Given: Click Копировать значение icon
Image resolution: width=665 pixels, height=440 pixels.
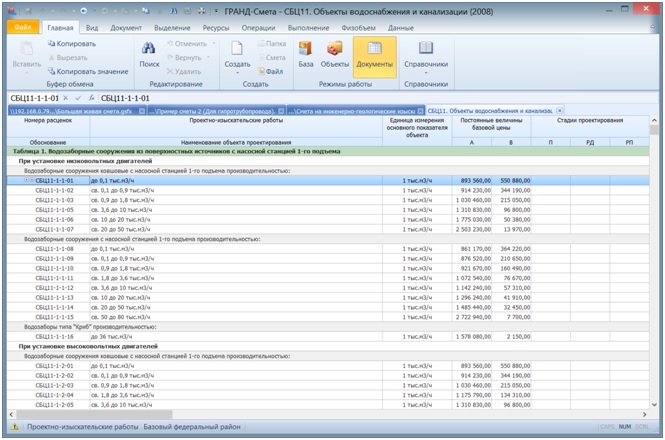Looking at the screenshot, I should (x=51, y=71).
